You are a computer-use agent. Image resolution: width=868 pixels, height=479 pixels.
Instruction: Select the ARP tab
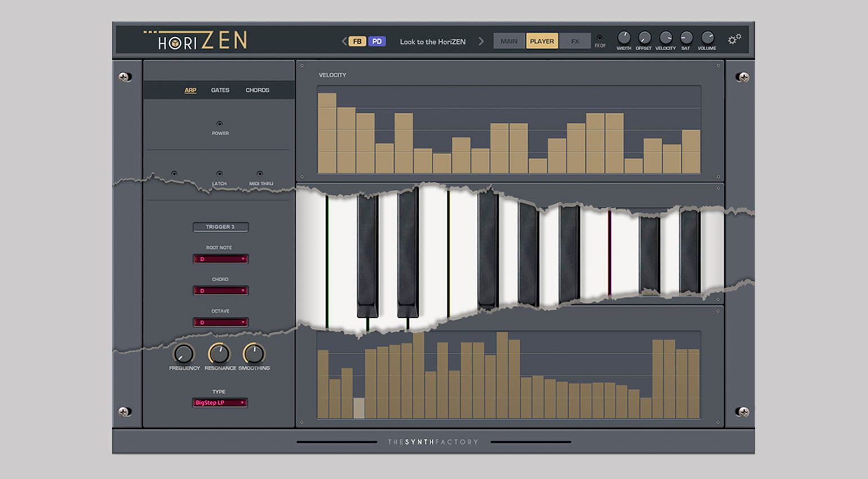coord(191,90)
